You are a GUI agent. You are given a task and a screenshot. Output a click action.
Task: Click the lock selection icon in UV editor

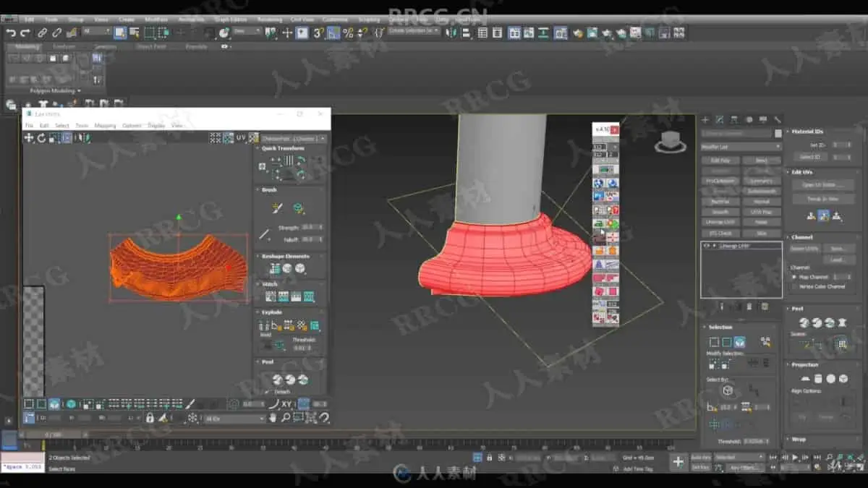150,418
